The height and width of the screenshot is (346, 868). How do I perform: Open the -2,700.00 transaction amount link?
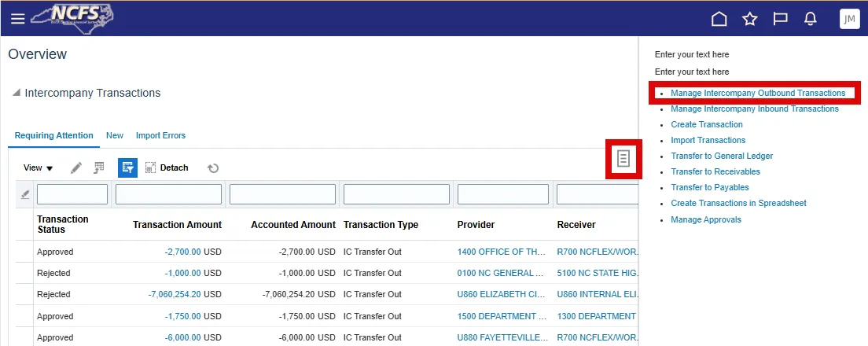point(182,252)
